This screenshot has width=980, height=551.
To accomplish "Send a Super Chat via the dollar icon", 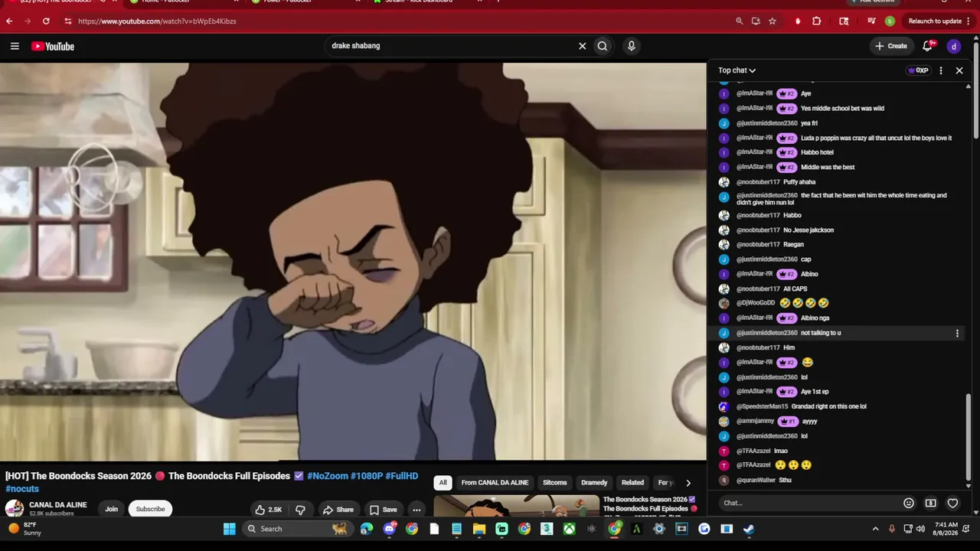I will tap(931, 503).
